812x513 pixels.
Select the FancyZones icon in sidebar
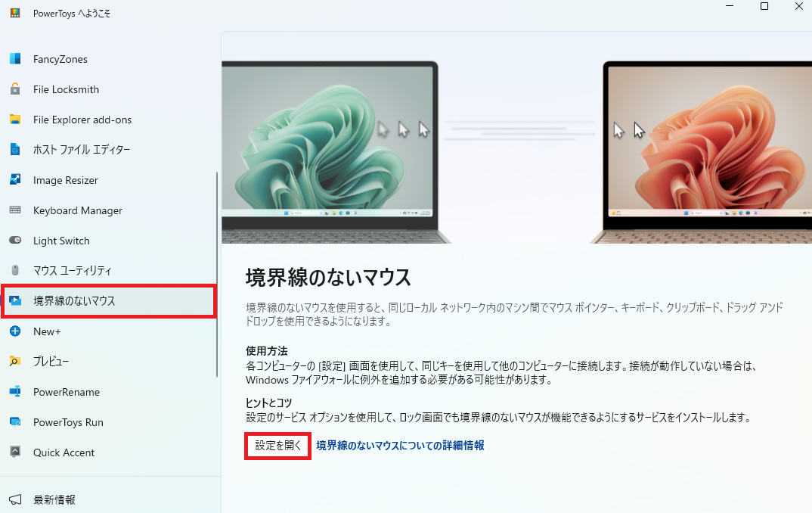(x=15, y=58)
